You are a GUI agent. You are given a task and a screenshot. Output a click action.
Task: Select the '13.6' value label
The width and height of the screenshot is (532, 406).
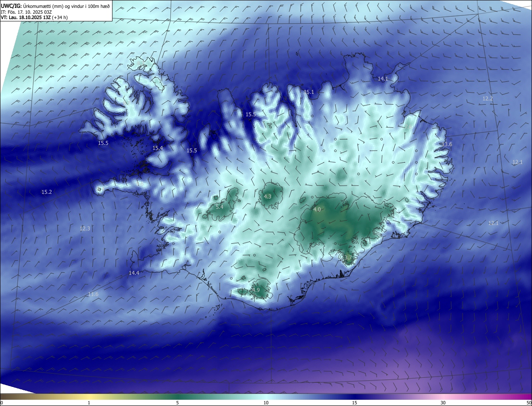(x=447, y=144)
